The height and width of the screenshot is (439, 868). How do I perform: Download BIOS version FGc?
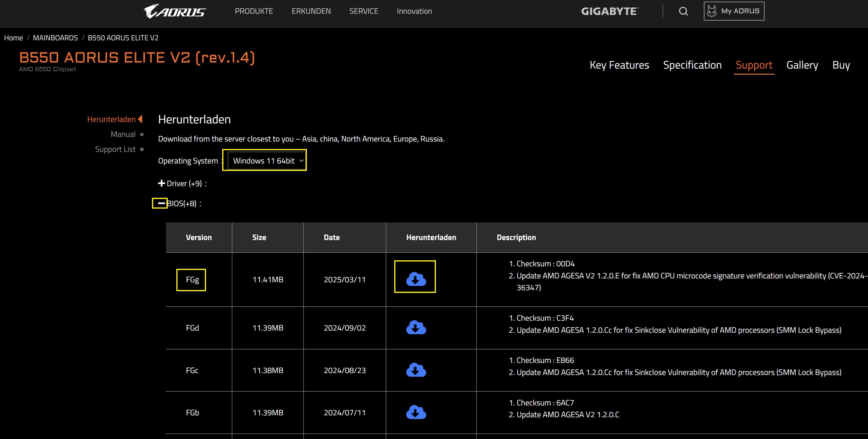point(416,370)
